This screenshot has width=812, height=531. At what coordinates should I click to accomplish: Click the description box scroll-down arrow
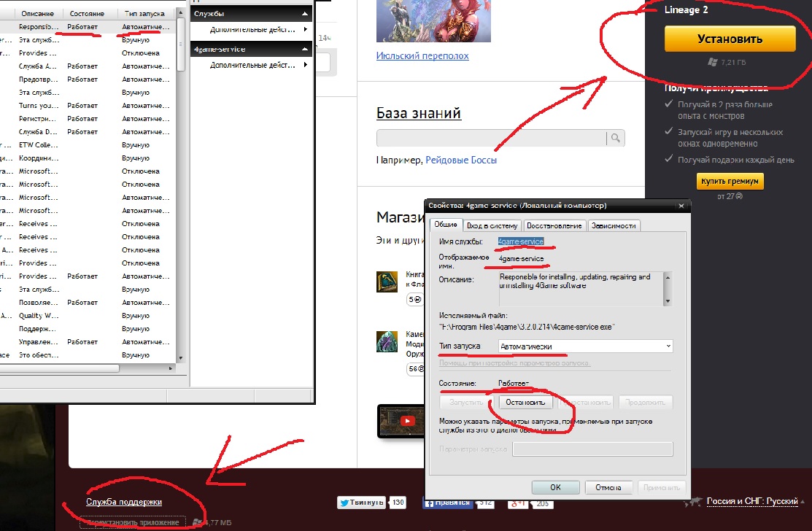tap(668, 301)
